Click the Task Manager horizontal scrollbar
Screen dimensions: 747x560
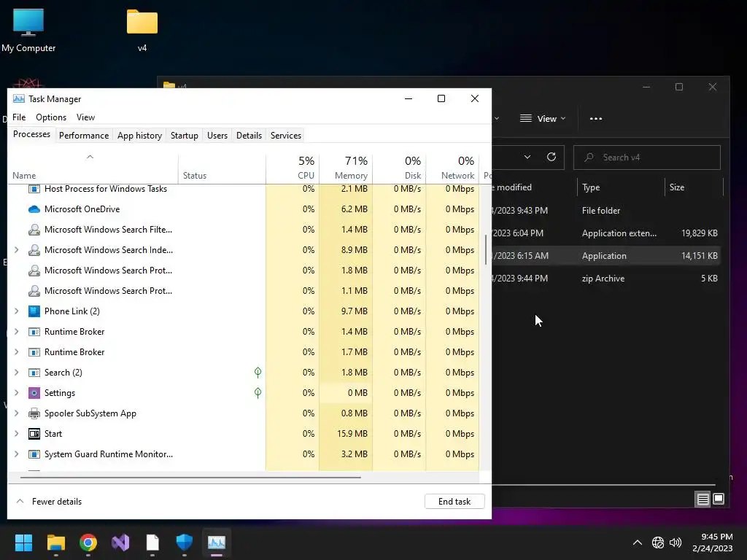point(190,477)
